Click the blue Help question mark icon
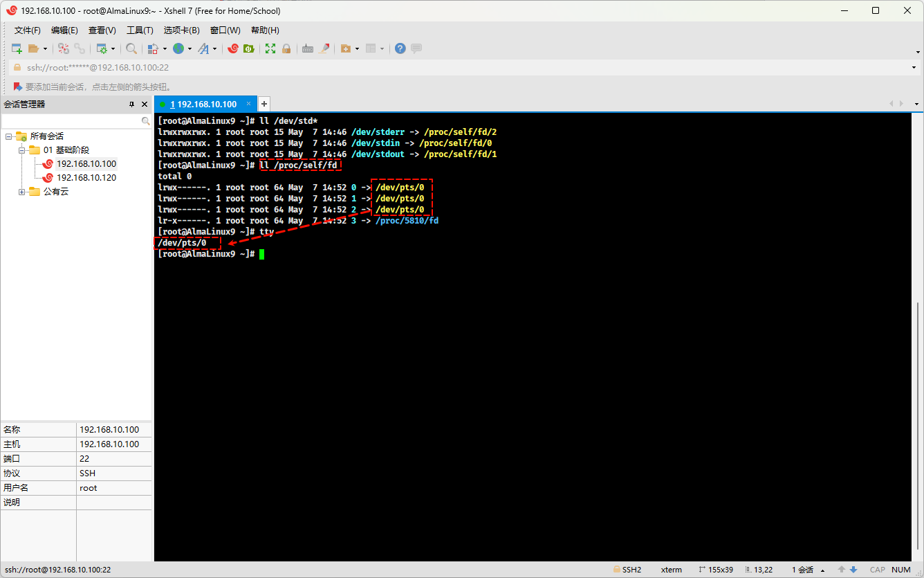 pos(400,48)
